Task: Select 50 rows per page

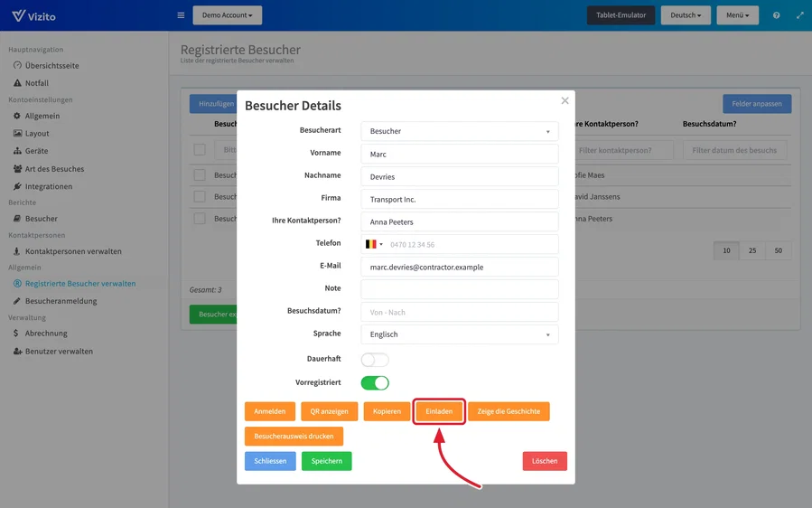Action: (779, 250)
